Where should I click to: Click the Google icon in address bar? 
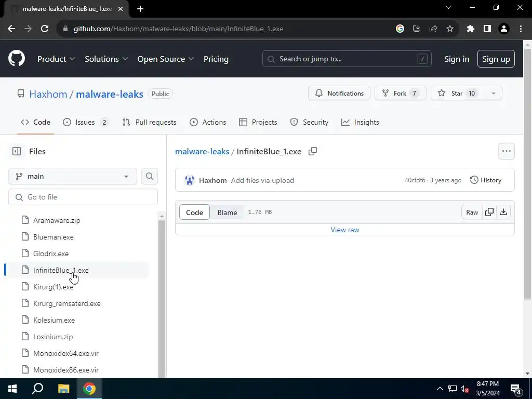pyautogui.click(x=400, y=29)
